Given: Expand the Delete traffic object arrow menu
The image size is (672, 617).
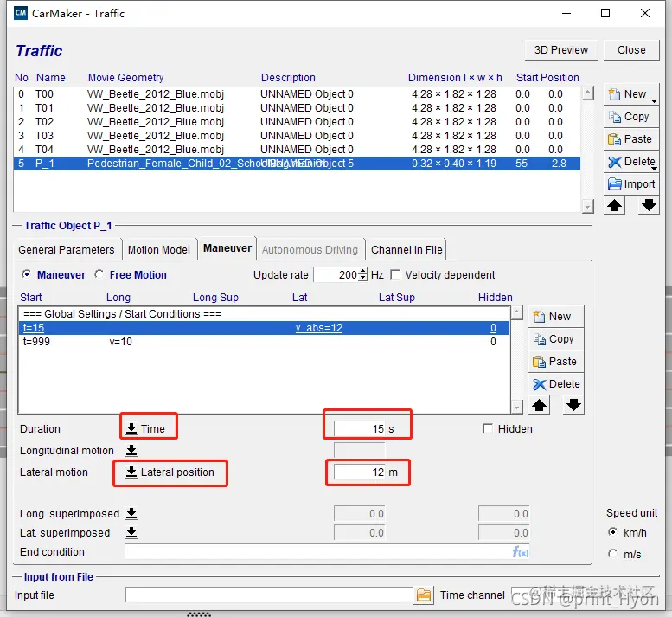Looking at the screenshot, I should tap(654, 169).
